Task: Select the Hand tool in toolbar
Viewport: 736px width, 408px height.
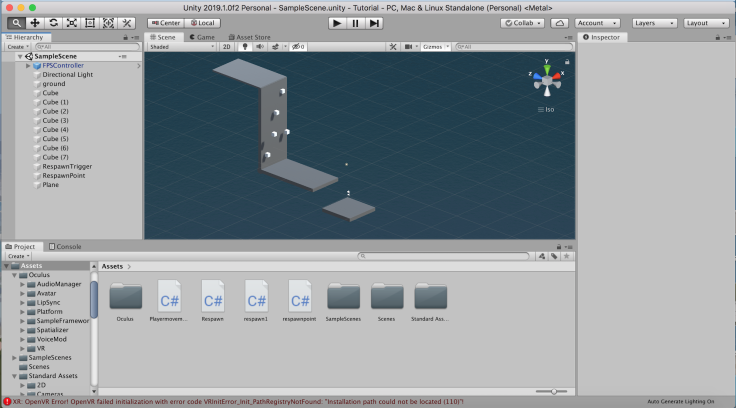Action: [x=16, y=22]
